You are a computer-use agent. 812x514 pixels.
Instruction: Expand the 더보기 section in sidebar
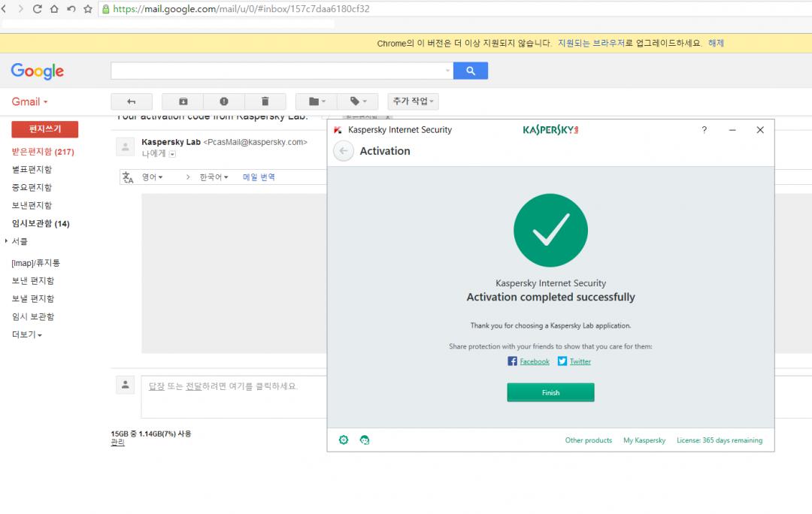(27, 334)
